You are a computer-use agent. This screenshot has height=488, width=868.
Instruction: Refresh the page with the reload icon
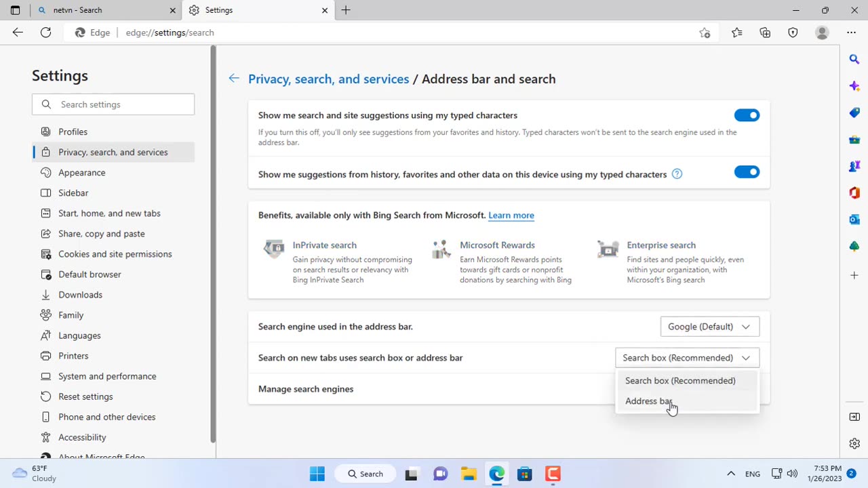point(45,33)
